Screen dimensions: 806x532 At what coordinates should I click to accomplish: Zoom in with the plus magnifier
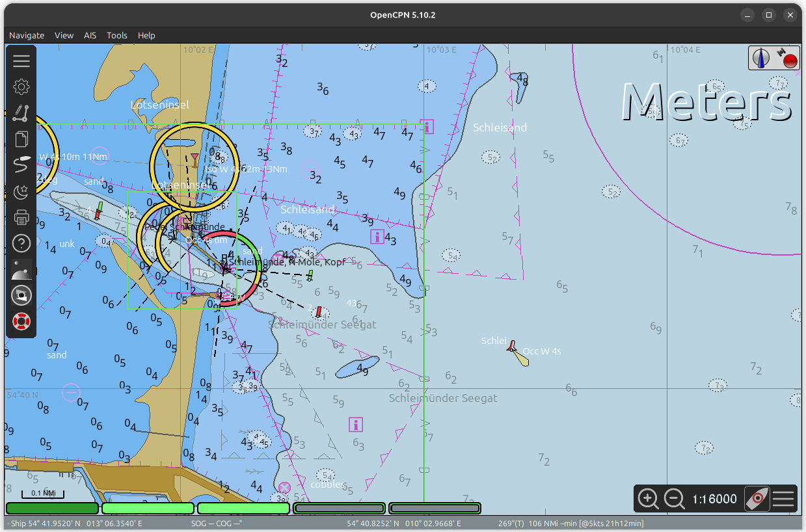pyautogui.click(x=648, y=499)
